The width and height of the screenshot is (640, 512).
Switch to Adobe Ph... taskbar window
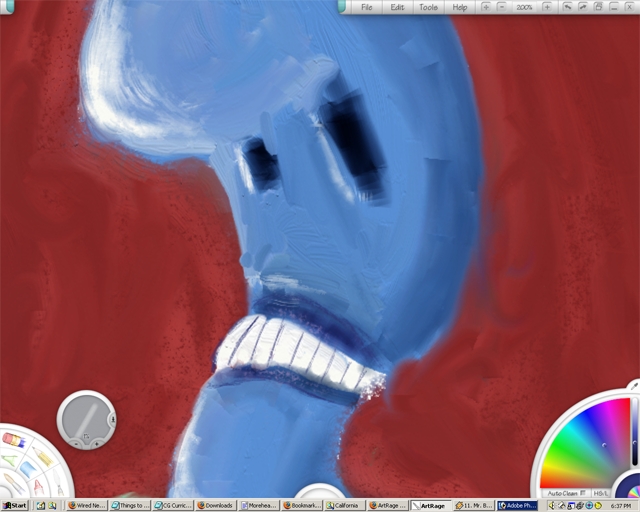click(518, 505)
